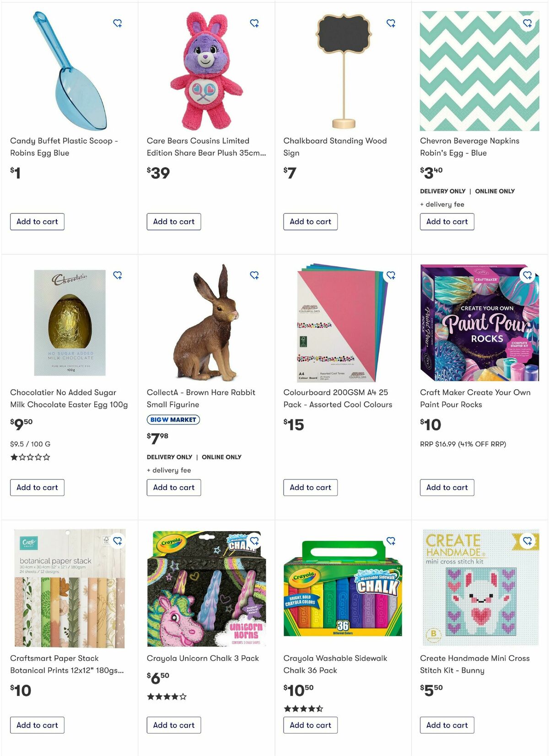This screenshot has height=756, width=549.
Task: Wishlist the Chevron Beverage Napkins
Action: pos(527,23)
